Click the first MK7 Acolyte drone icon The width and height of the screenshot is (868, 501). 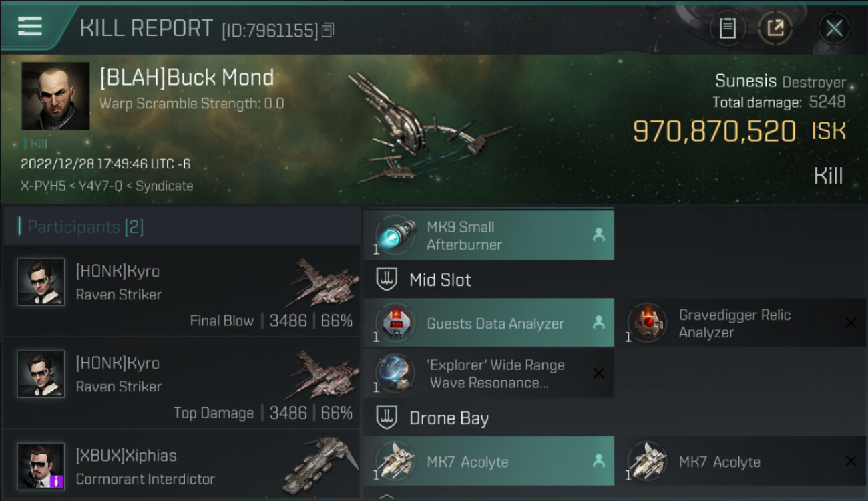pyautogui.click(x=394, y=462)
